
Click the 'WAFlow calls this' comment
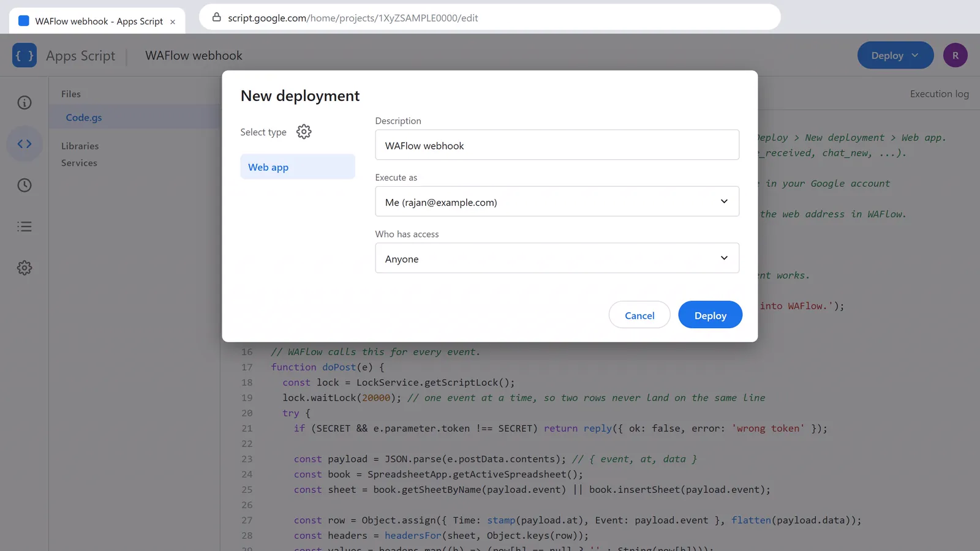click(x=375, y=352)
